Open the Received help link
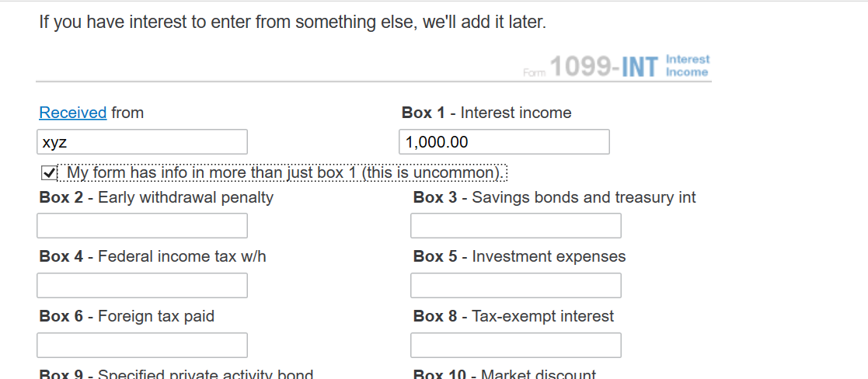 72,113
